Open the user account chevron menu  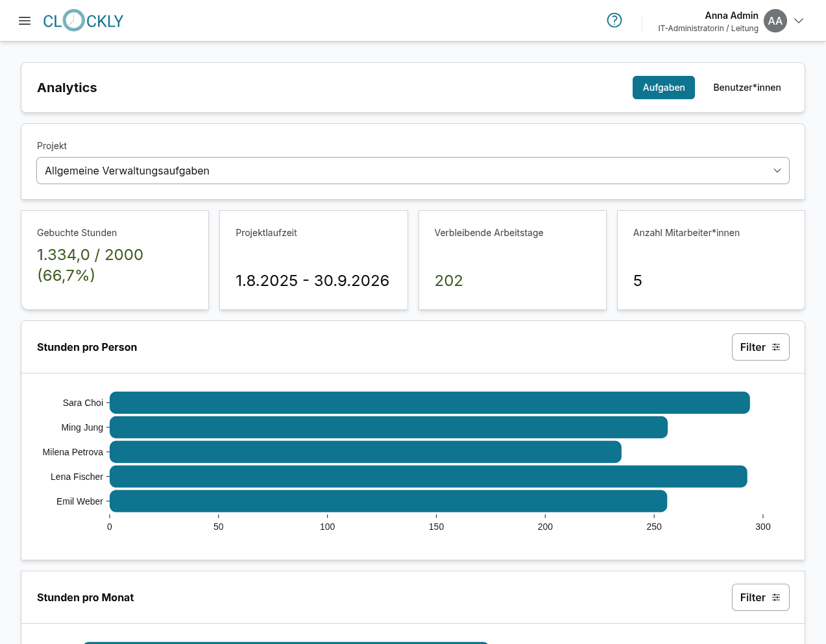pyautogui.click(x=799, y=21)
